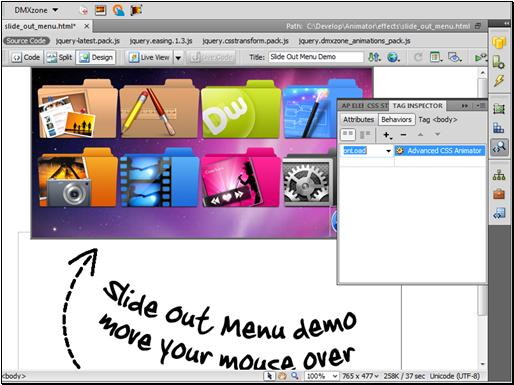
Task: Open the View Options icon menu
Action: pos(436,57)
